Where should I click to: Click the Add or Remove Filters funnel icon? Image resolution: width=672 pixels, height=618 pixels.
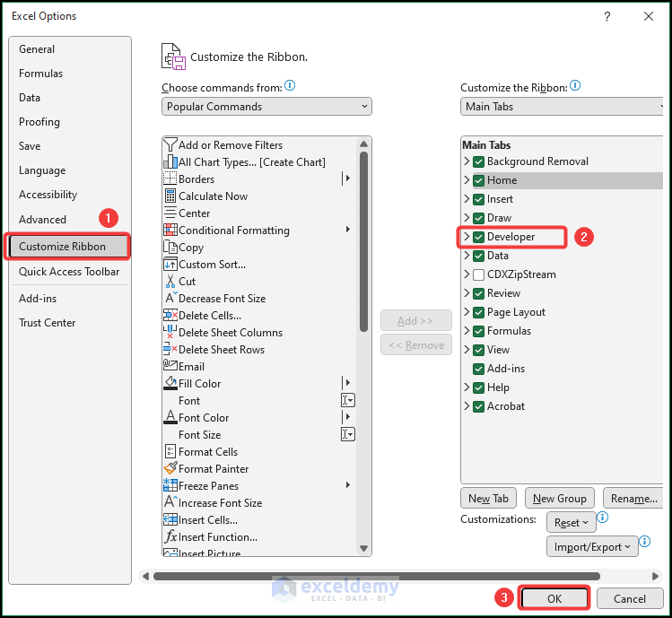(170, 144)
